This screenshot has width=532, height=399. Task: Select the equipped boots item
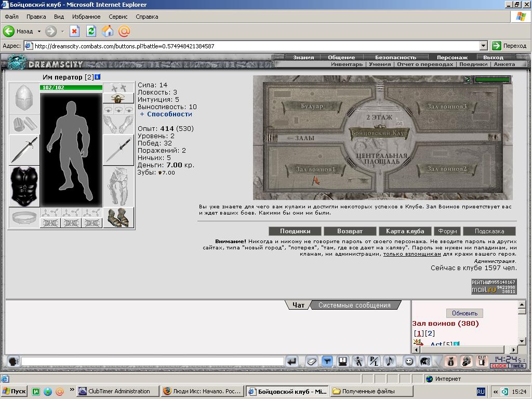pyautogui.click(x=118, y=218)
